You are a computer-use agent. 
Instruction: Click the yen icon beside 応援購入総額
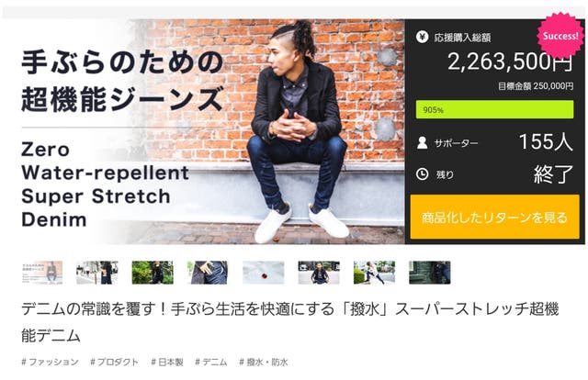423,37
